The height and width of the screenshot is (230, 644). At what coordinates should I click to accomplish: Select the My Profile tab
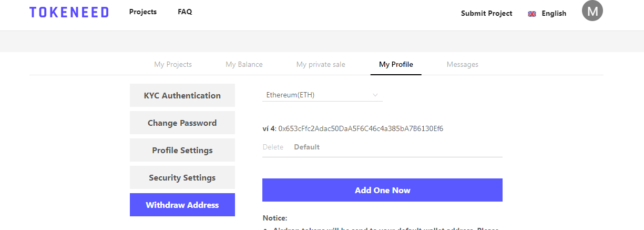[x=396, y=64]
